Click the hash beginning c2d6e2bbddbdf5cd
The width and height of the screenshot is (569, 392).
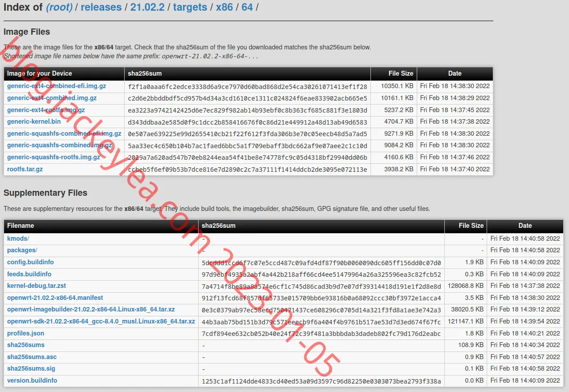coord(248,98)
